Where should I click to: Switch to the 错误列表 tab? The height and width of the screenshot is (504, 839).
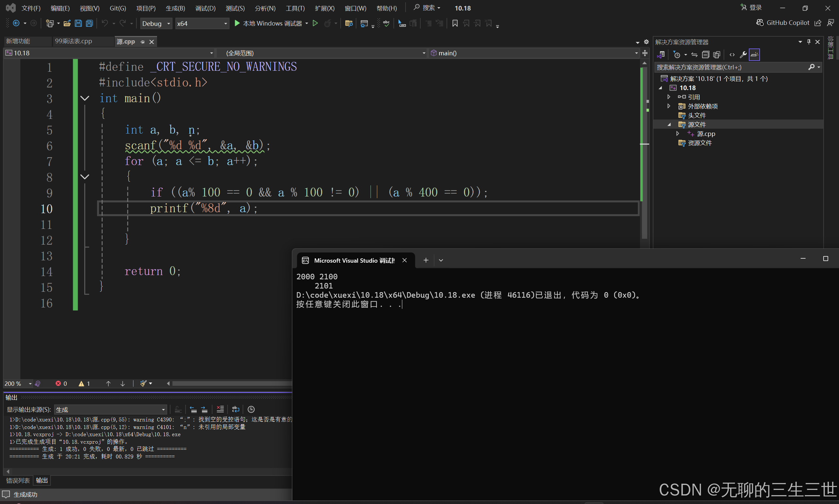[18, 480]
